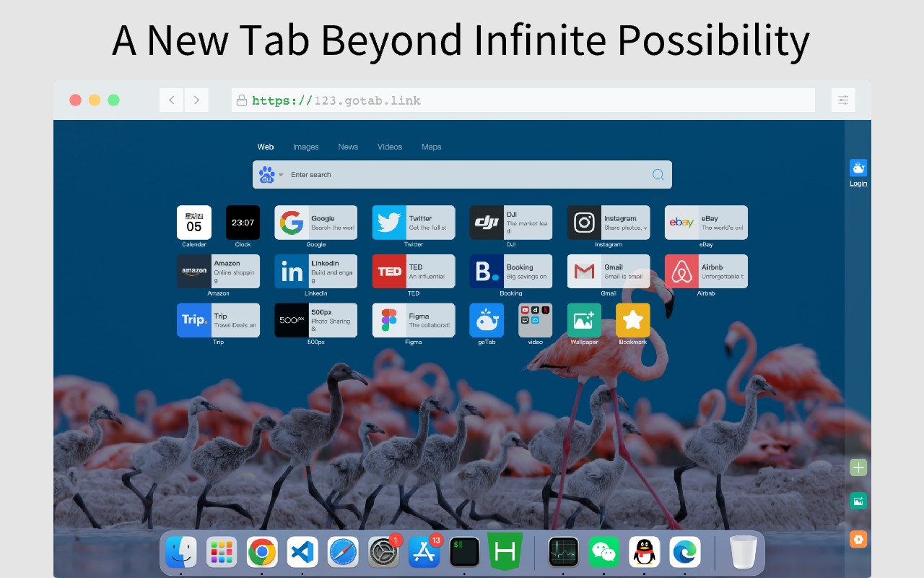This screenshot has height=578, width=924.
Task: Open the Baidu search engine dropdown
Action: pyautogui.click(x=271, y=174)
